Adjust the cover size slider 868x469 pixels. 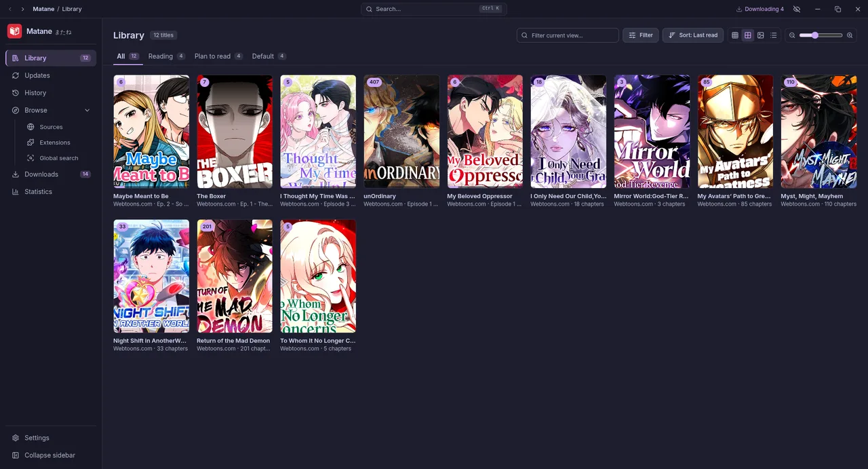821,35
